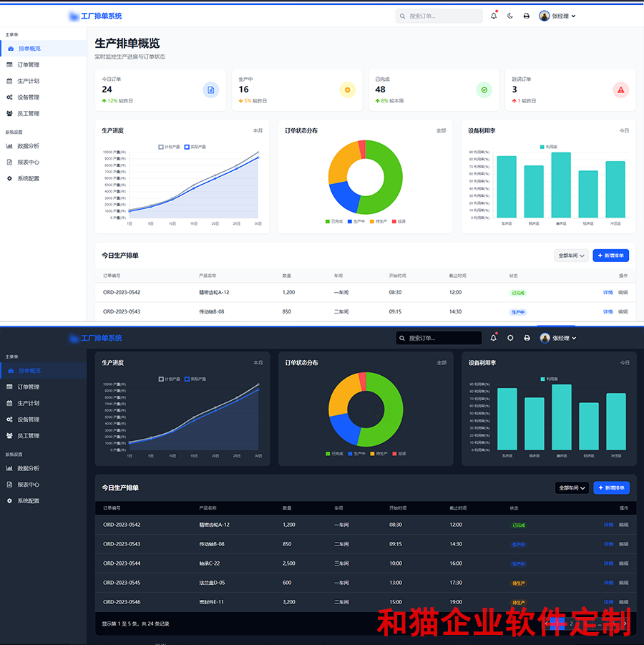This screenshot has height=645, width=644.
Task: Expand 全部车间 dropdown in the dark theme table
Action: coord(572,488)
